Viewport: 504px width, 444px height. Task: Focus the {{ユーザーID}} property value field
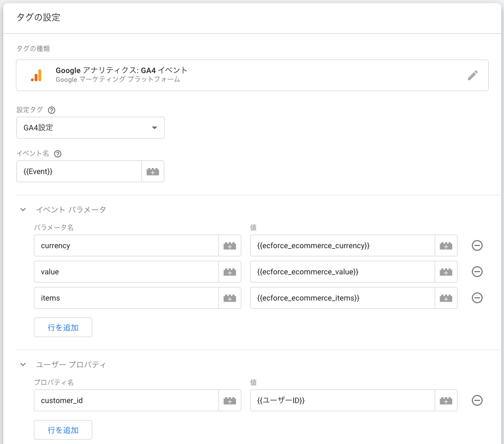(x=342, y=400)
